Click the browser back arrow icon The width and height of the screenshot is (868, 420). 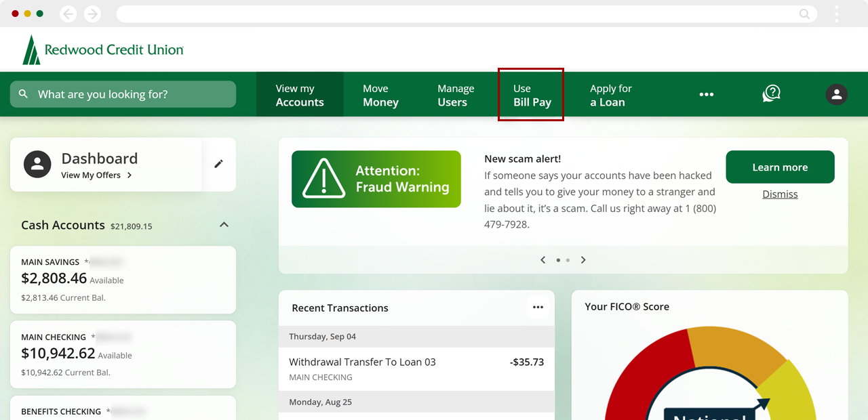coord(68,13)
